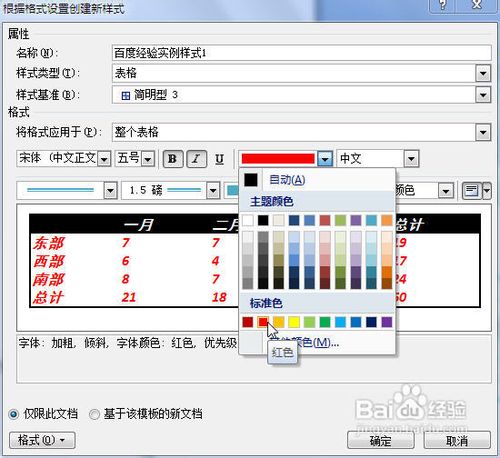
Task: Pick the light blue standard color swatch
Action: tap(340, 322)
